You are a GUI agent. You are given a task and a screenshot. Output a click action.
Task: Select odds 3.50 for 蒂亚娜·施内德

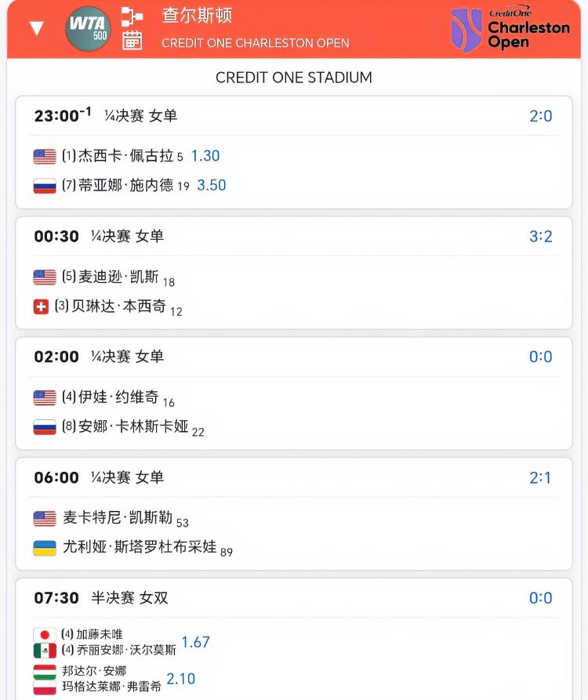211,186
